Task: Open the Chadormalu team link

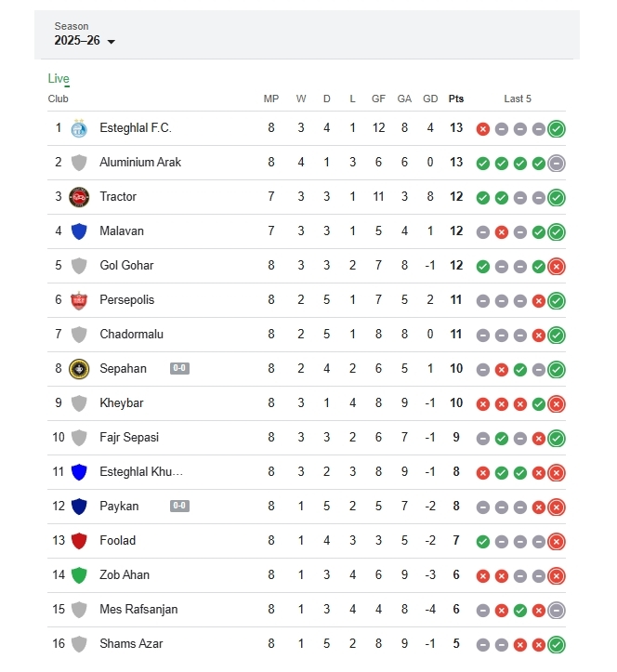Action: tap(133, 335)
